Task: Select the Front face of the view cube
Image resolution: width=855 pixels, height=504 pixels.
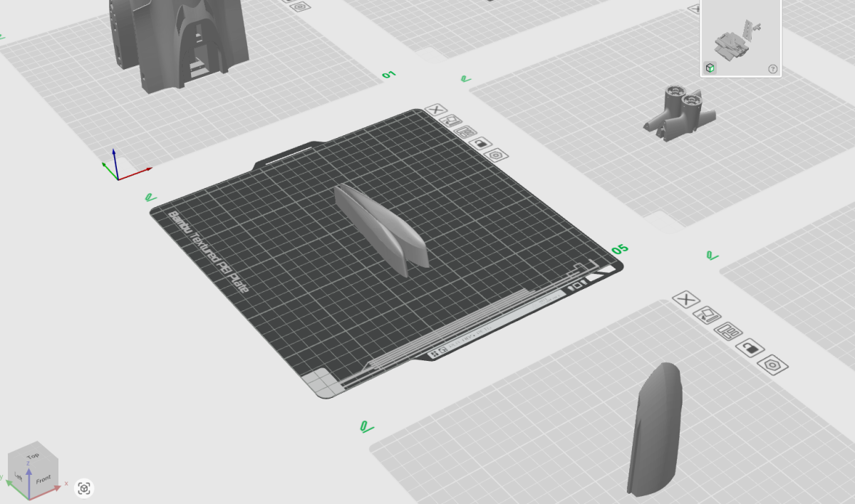Action: (43, 480)
